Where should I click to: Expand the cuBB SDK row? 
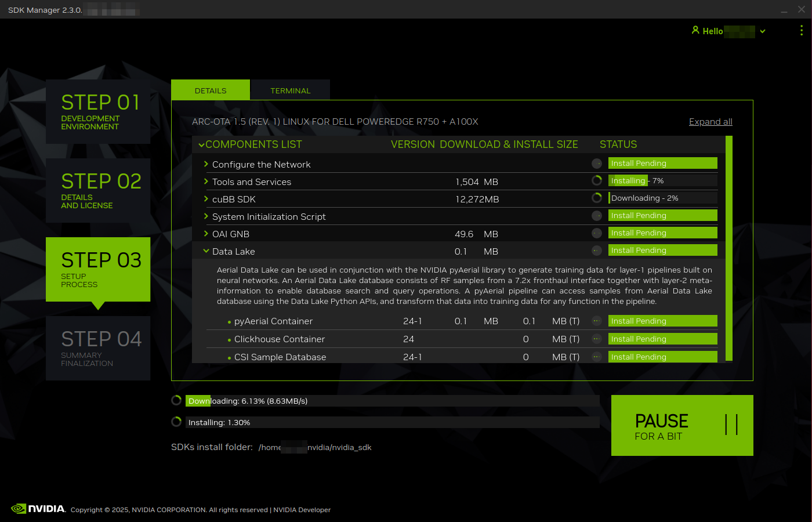tap(206, 199)
